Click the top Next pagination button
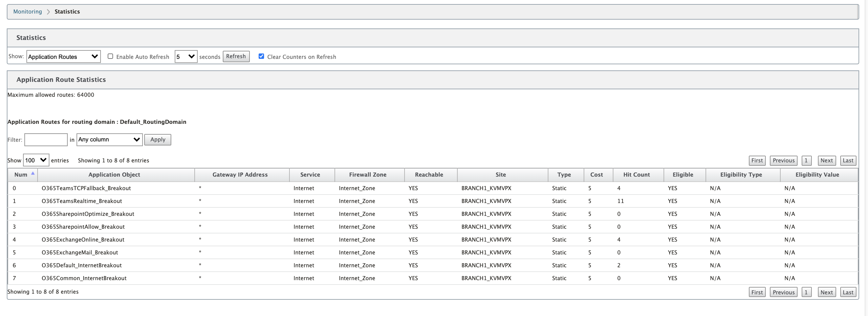The image size is (868, 316). click(x=826, y=161)
